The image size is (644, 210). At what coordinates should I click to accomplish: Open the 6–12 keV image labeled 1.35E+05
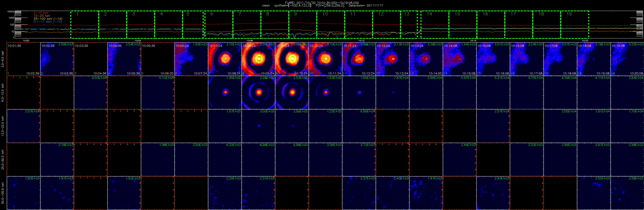pyautogui.click(x=225, y=92)
